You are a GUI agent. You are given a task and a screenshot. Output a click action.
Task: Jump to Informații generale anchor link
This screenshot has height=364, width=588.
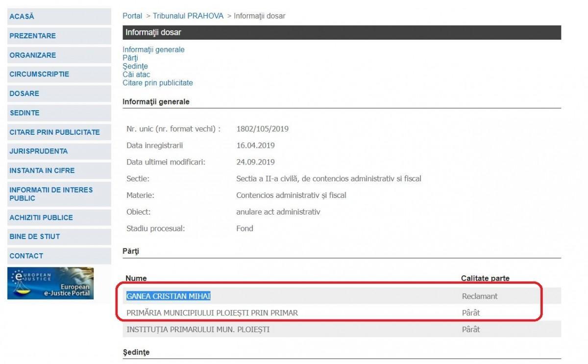click(x=153, y=49)
